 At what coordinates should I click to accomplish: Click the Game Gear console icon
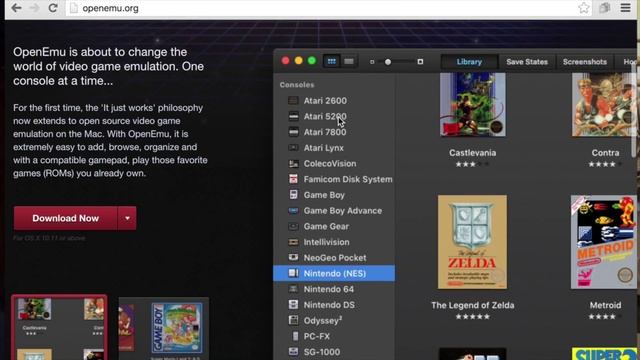click(x=293, y=226)
